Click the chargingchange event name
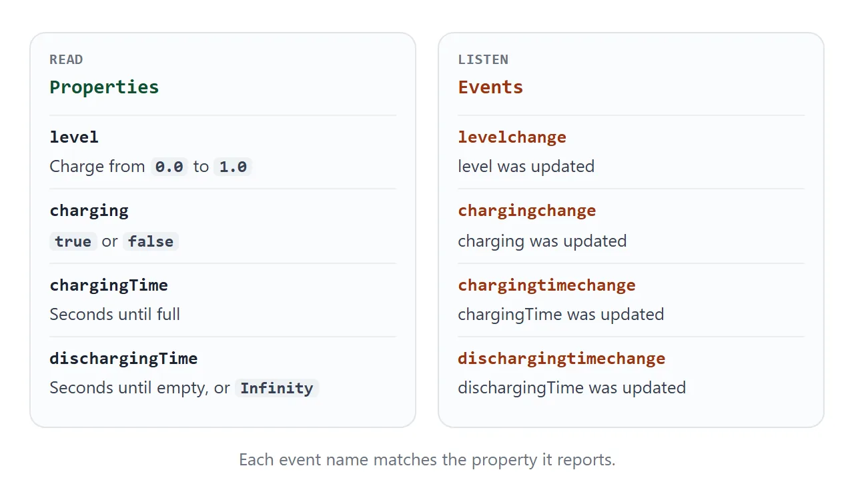The height and width of the screenshot is (504, 854). point(527,211)
